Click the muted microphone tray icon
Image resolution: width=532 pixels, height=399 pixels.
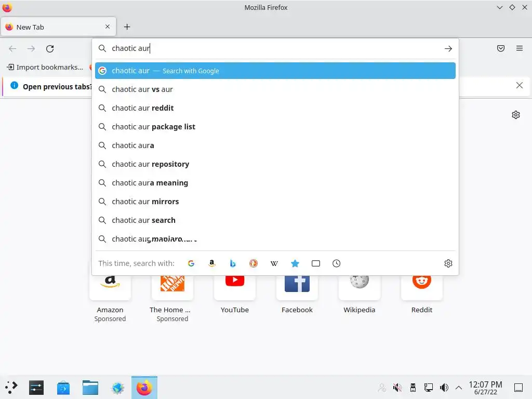397,388
